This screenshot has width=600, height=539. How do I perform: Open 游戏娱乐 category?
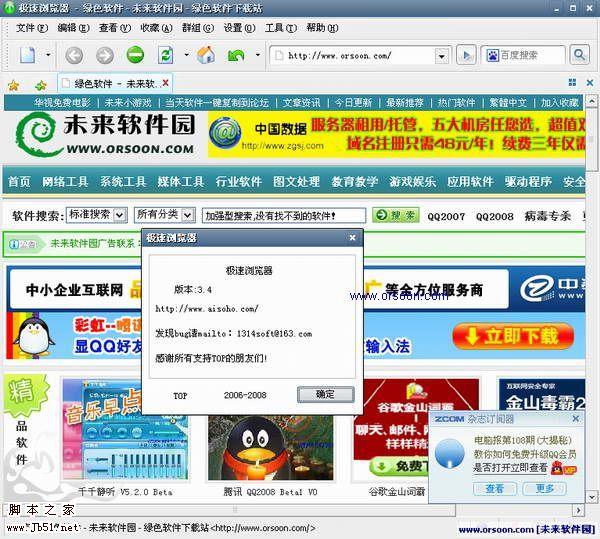[x=412, y=182]
